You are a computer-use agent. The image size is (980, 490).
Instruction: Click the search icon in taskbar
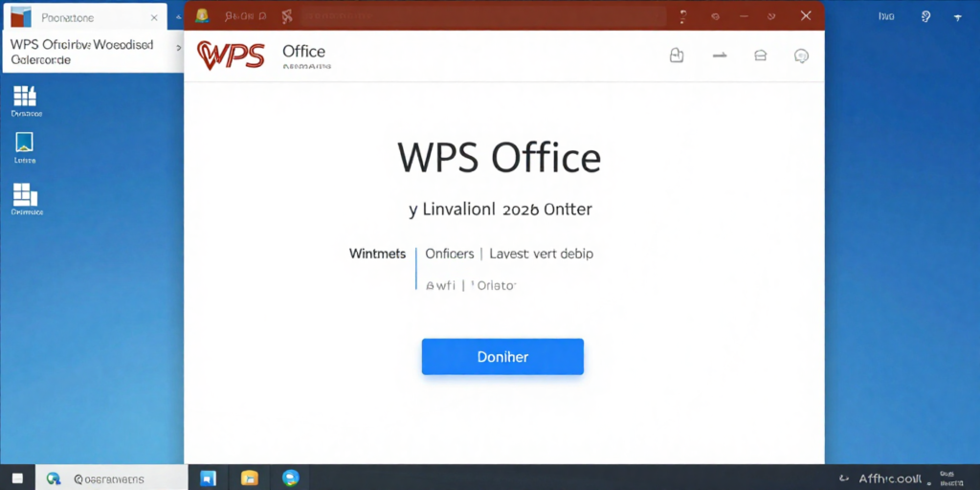coord(54,479)
